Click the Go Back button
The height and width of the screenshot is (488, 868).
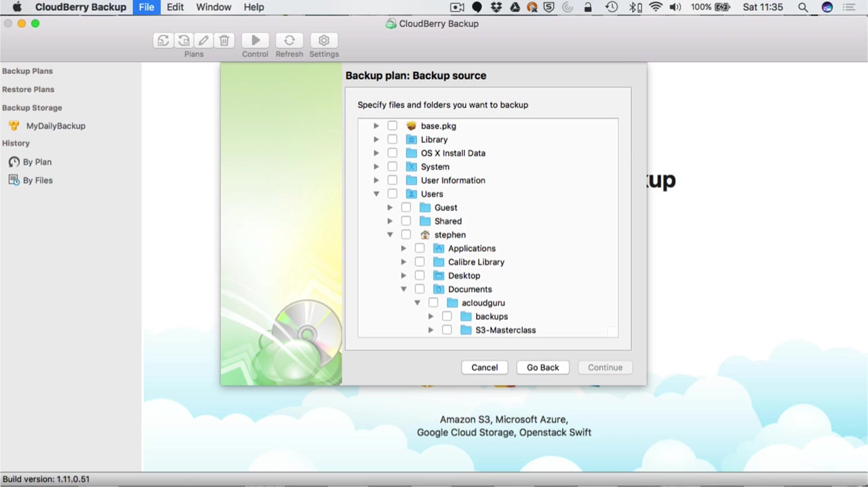point(543,367)
